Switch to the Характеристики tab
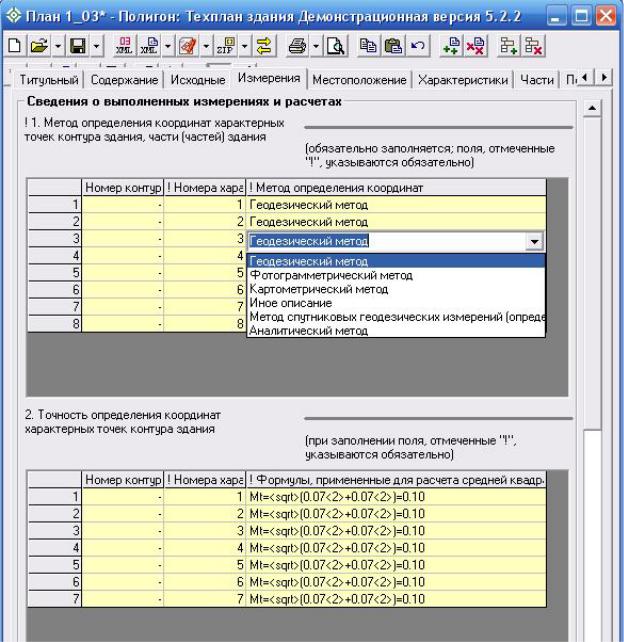 (463, 80)
